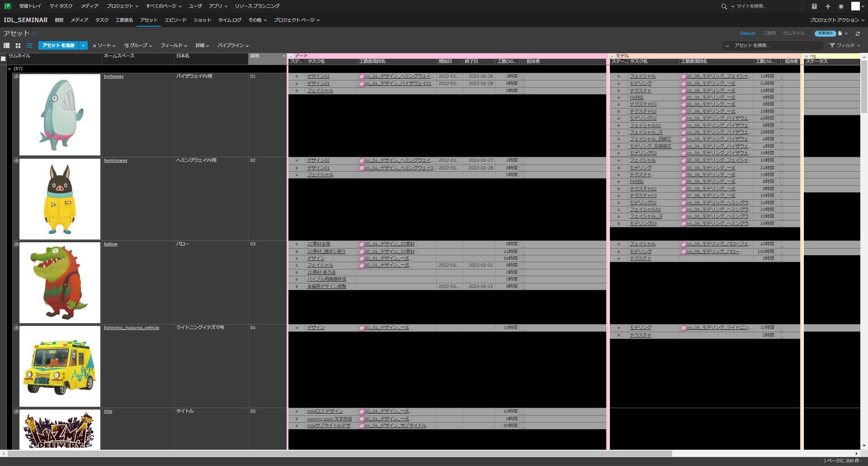Open the lightning_inazuma_vehicle asset link

click(132, 328)
